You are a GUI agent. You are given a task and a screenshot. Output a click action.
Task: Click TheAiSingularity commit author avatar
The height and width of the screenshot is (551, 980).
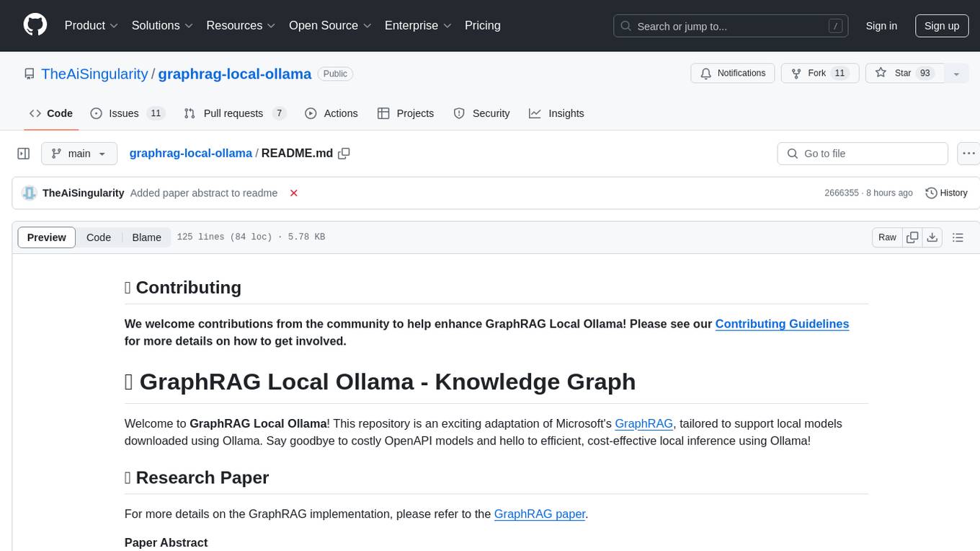point(29,193)
